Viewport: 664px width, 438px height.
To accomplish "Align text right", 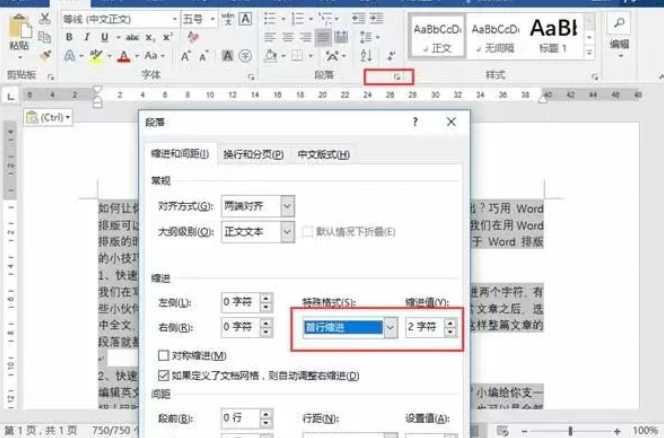I will (305, 37).
